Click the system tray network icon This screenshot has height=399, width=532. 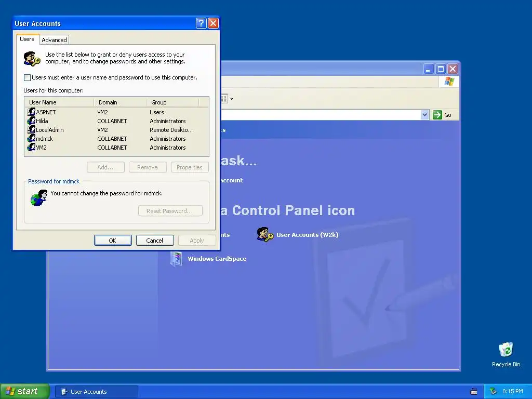point(493,392)
